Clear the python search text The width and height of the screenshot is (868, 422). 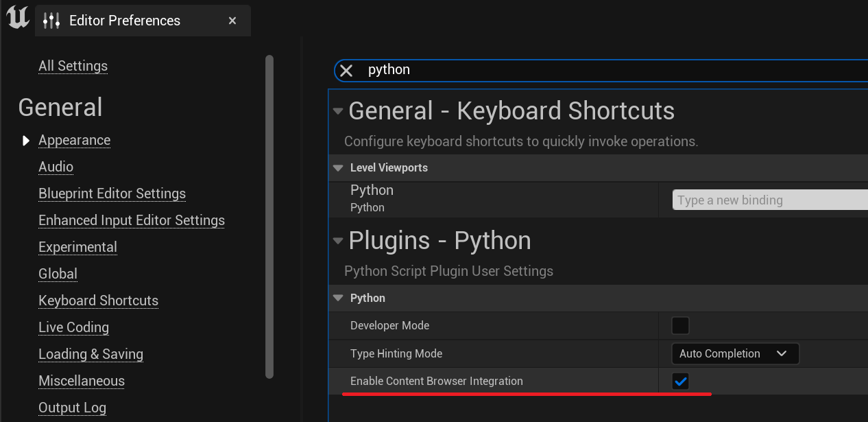coord(346,70)
